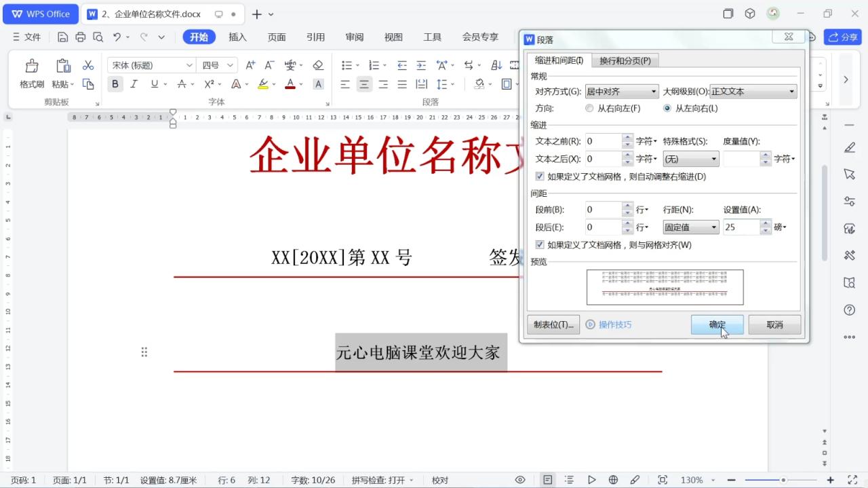
Task: Click the red font color swatch
Action: [x=290, y=84]
